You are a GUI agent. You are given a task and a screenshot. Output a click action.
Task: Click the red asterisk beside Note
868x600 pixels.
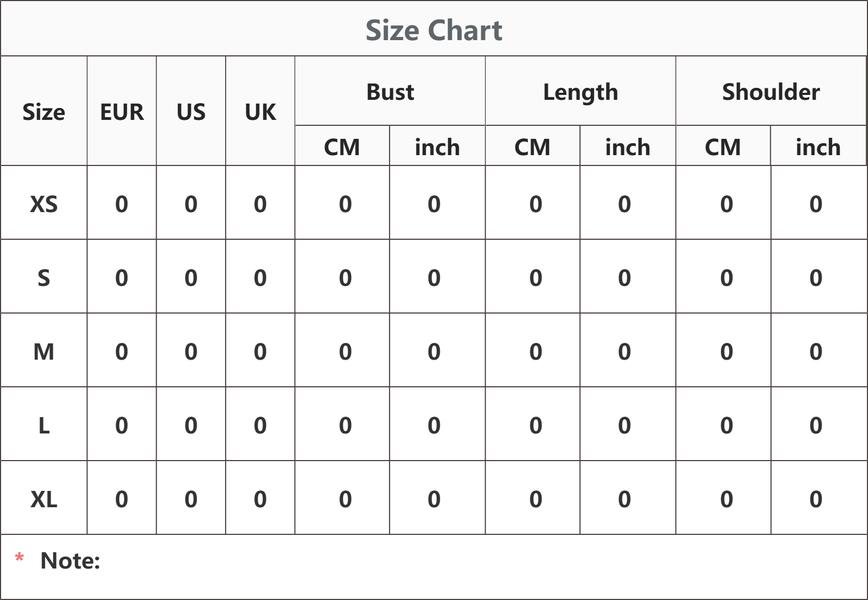tap(20, 558)
